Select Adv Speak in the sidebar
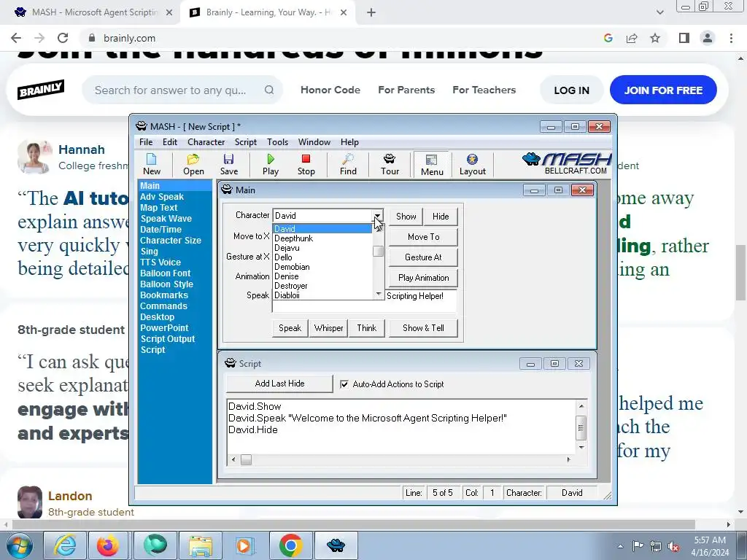Image resolution: width=747 pixels, height=560 pixels. [x=162, y=197]
